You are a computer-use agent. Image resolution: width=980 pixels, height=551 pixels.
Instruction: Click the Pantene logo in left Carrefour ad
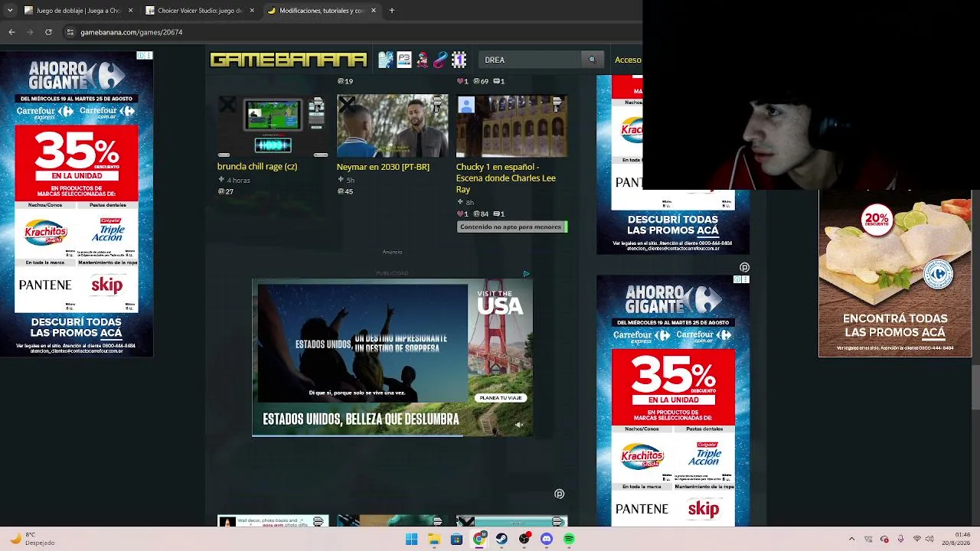(45, 285)
